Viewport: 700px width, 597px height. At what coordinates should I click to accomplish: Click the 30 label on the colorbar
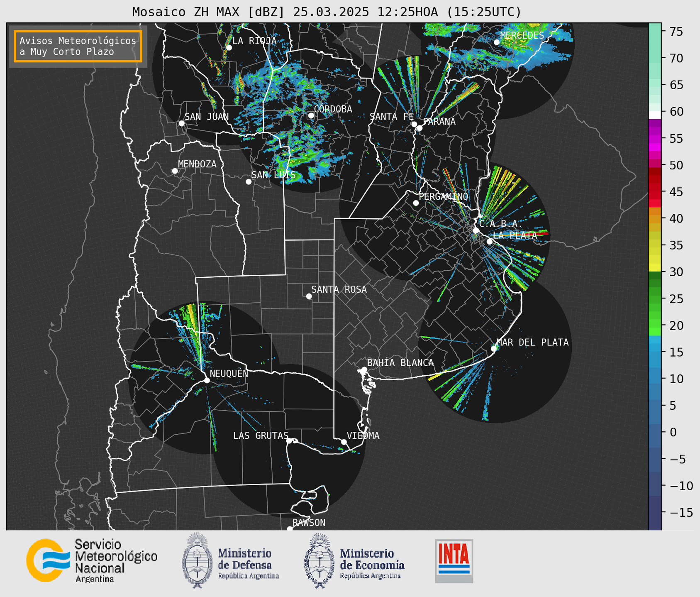pos(677,272)
